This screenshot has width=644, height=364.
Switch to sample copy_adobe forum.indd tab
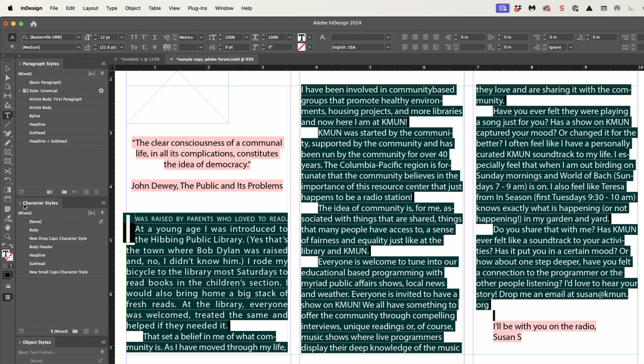215,59
